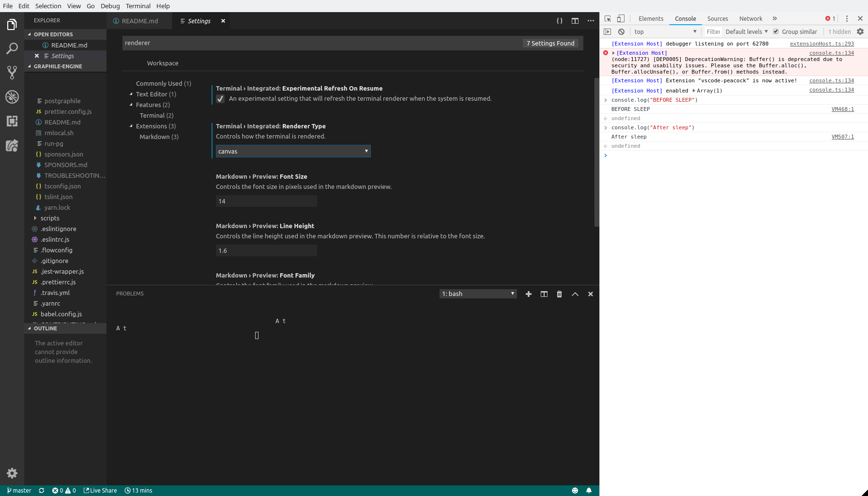This screenshot has height=496, width=868.
Task: Open the Source Control view
Action: coord(12,73)
